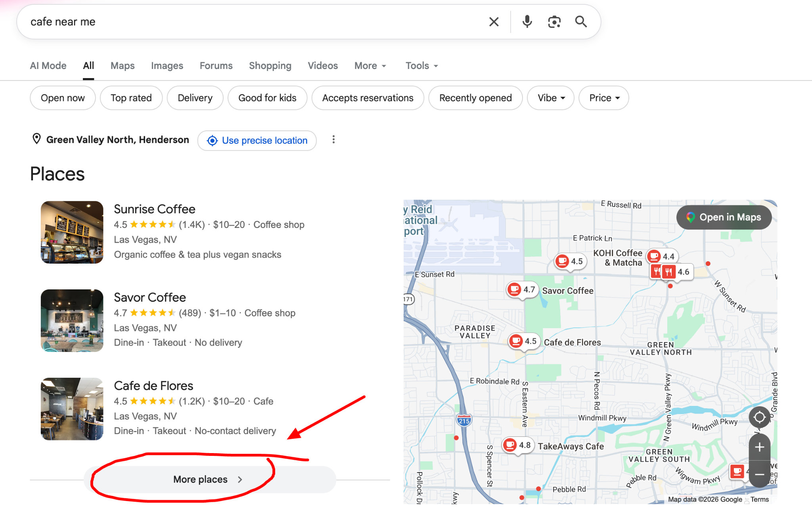Click 'Dine-in · Takeout · No delivery' text

(178, 342)
